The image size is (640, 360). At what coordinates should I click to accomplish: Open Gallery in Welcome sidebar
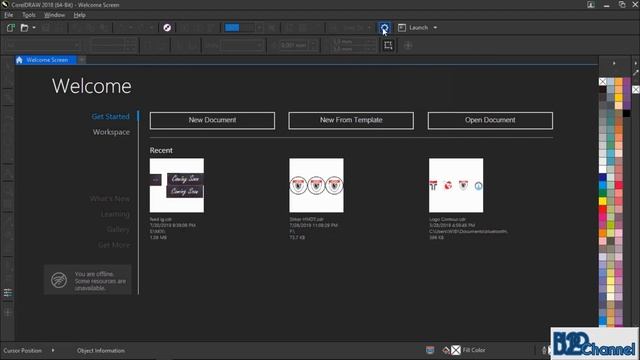coord(118,230)
